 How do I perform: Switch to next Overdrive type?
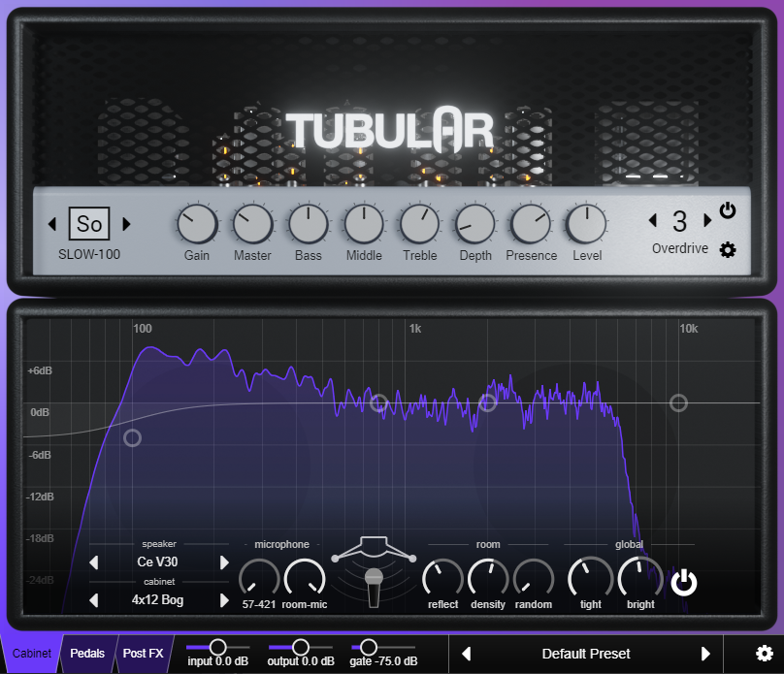pos(707,220)
